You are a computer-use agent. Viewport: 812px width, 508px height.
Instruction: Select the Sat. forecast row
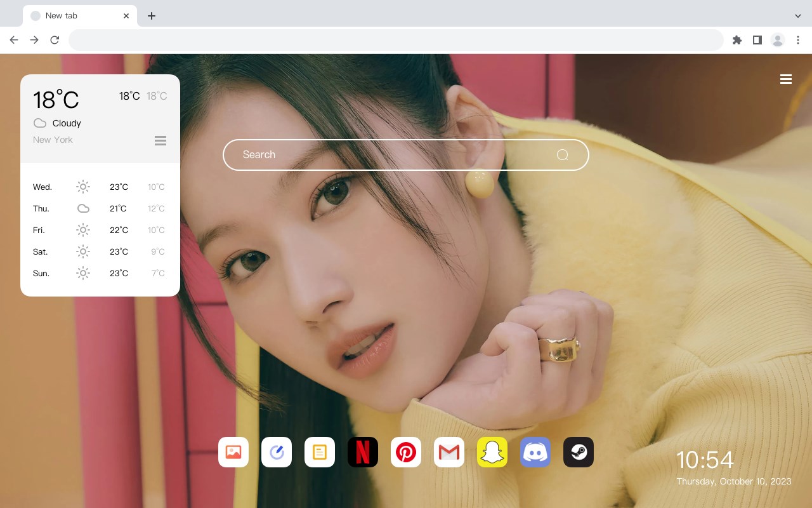[100, 251]
